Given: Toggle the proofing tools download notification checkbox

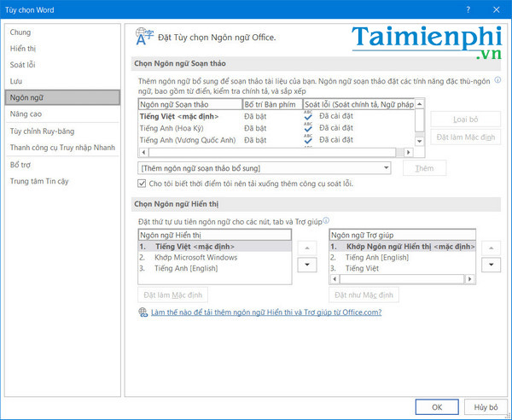Looking at the screenshot, I should [x=142, y=184].
